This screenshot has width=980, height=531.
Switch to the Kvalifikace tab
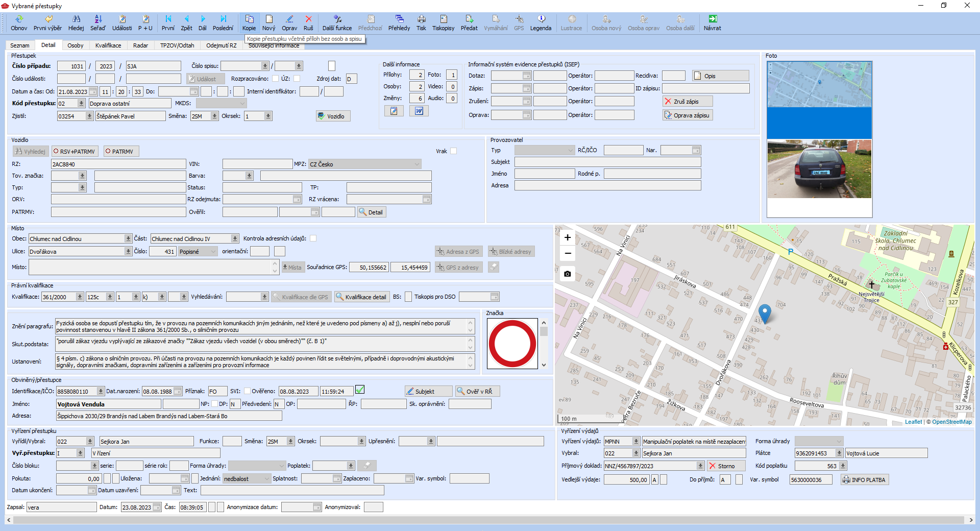[108, 45]
